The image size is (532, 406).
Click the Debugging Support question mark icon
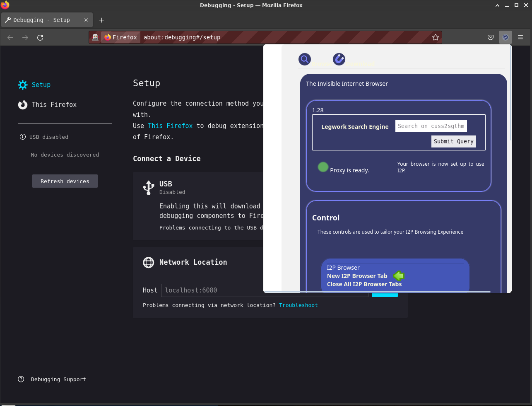pos(21,379)
